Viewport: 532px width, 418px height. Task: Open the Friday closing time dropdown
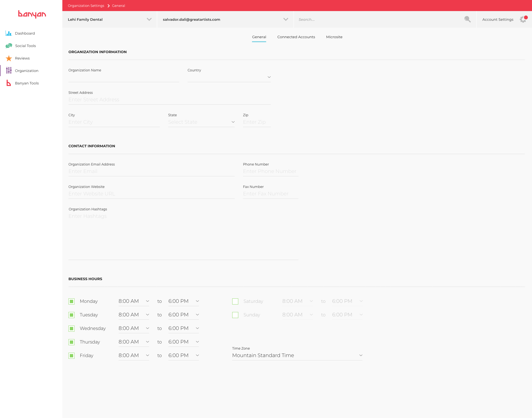click(x=183, y=355)
